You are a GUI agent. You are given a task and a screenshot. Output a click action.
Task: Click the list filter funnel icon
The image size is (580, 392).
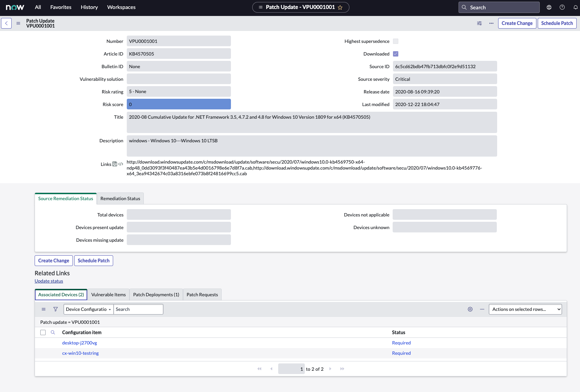click(56, 309)
